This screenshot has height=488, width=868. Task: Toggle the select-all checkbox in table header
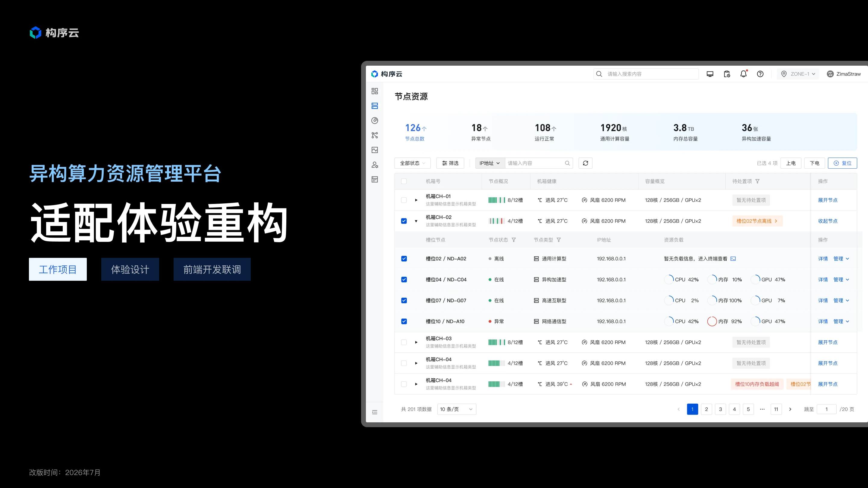[x=404, y=181]
